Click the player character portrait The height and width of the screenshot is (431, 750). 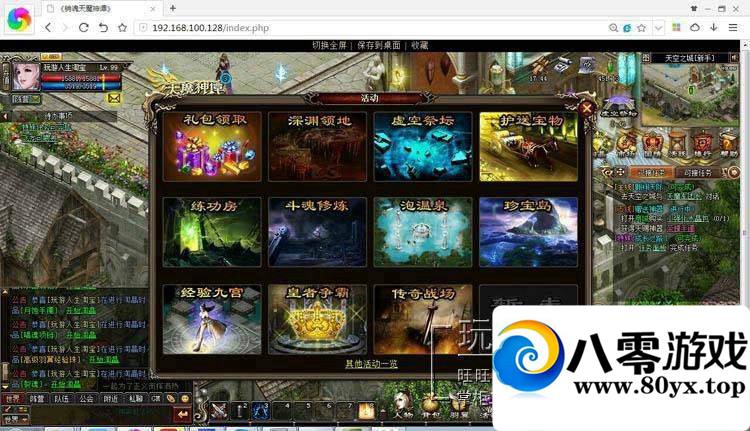coord(26,77)
